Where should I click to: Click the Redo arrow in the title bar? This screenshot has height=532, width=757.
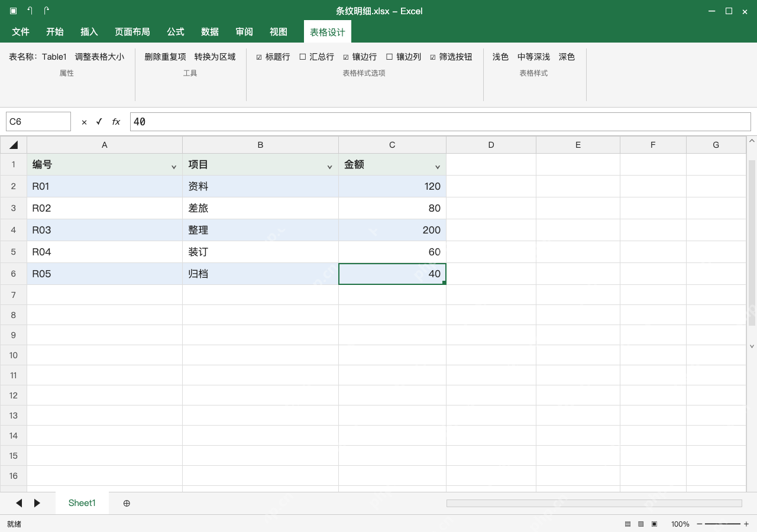pos(46,11)
